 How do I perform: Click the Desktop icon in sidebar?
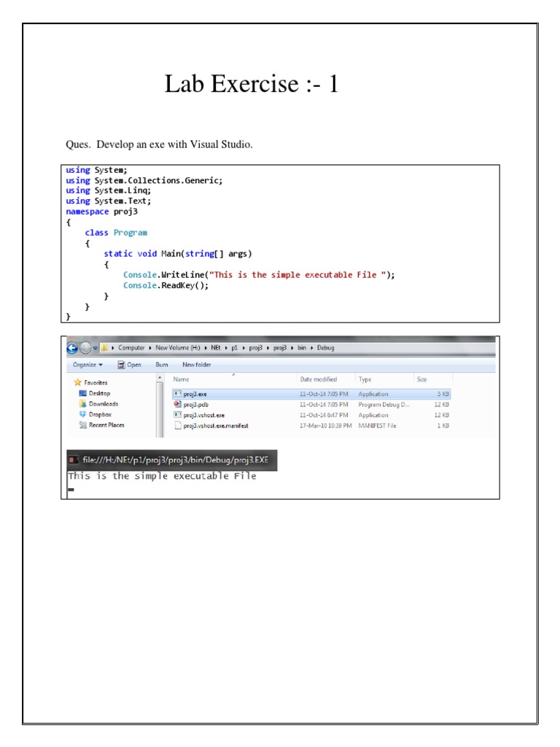[x=82, y=393]
